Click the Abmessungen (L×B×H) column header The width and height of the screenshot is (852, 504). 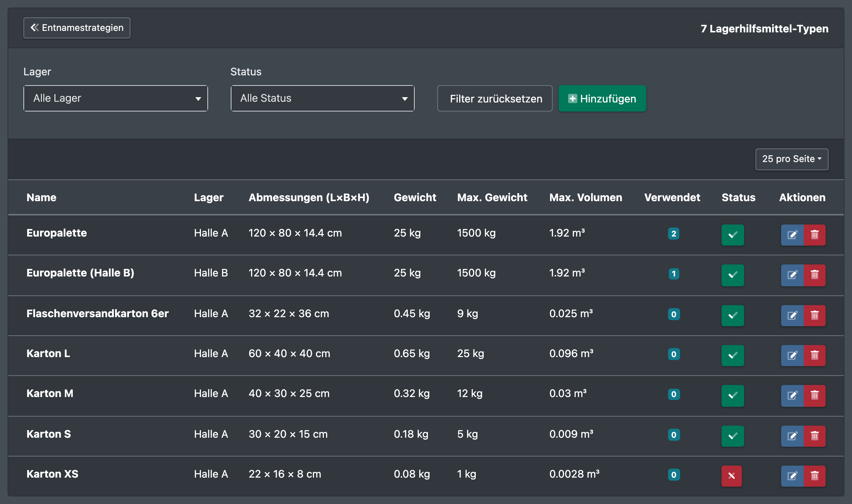pyautogui.click(x=309, y=197)
